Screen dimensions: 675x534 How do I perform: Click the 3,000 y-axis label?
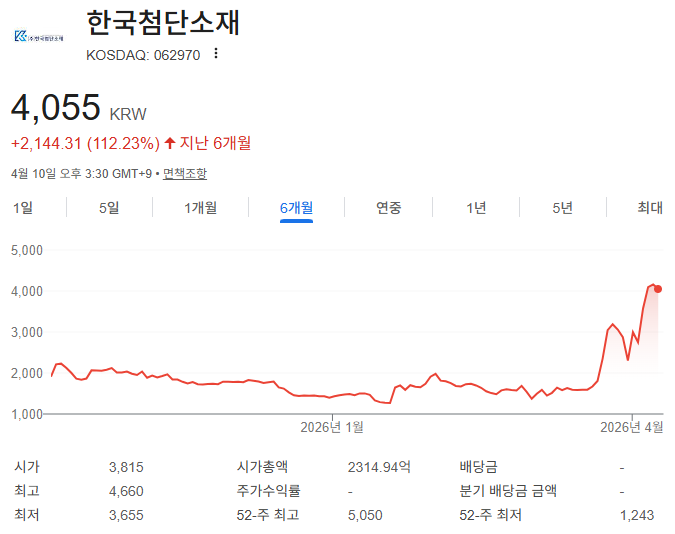click(27, 332)
